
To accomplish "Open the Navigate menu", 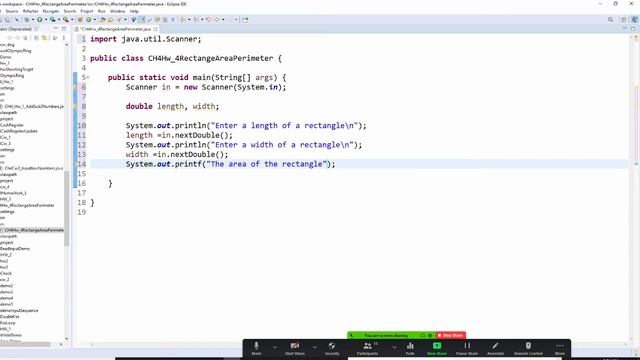I will tap(51, 11).
